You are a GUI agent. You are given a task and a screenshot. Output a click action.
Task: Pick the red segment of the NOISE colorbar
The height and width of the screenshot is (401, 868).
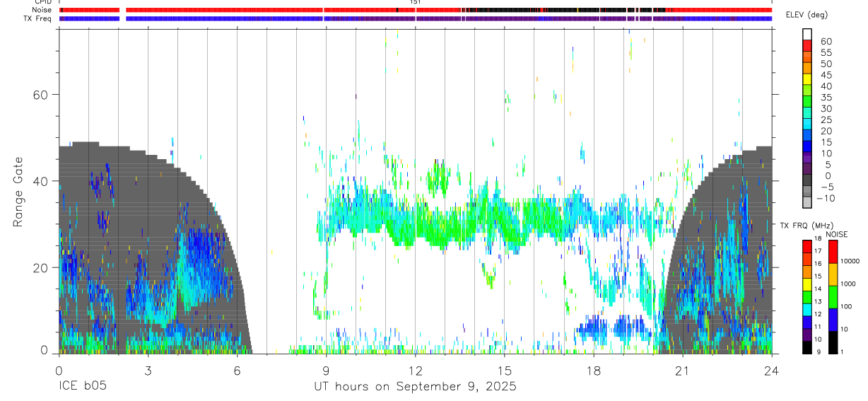833,252
